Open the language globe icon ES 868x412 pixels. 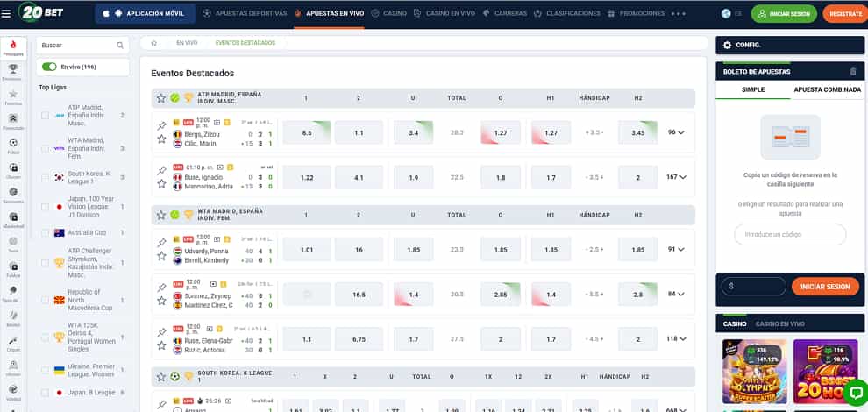pyautogui.click(x=726, y=13)
